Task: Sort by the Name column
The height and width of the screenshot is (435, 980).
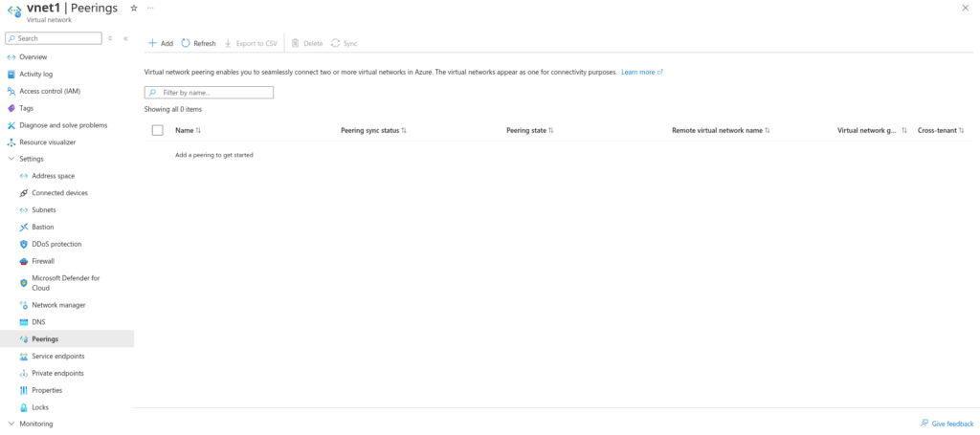Action: point(189,130)
